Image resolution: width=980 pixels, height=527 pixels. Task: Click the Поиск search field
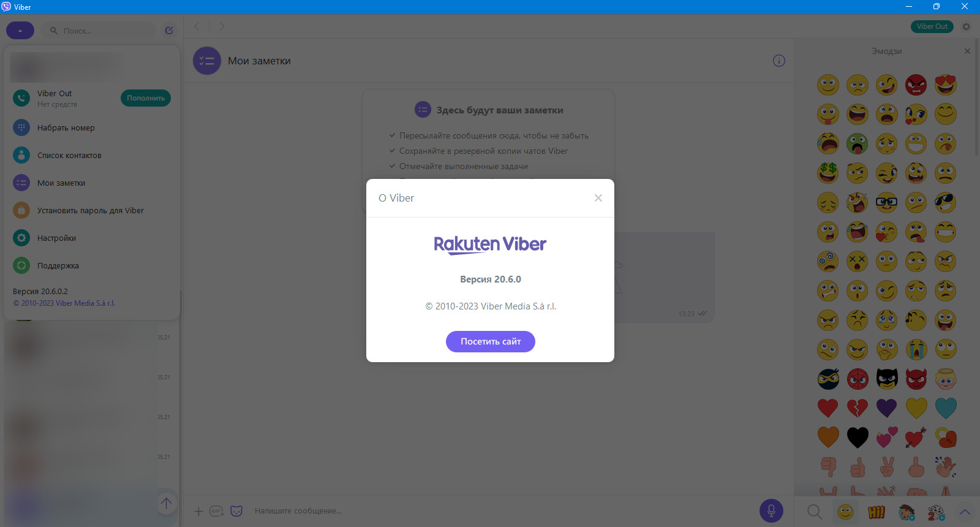point(99,31)
